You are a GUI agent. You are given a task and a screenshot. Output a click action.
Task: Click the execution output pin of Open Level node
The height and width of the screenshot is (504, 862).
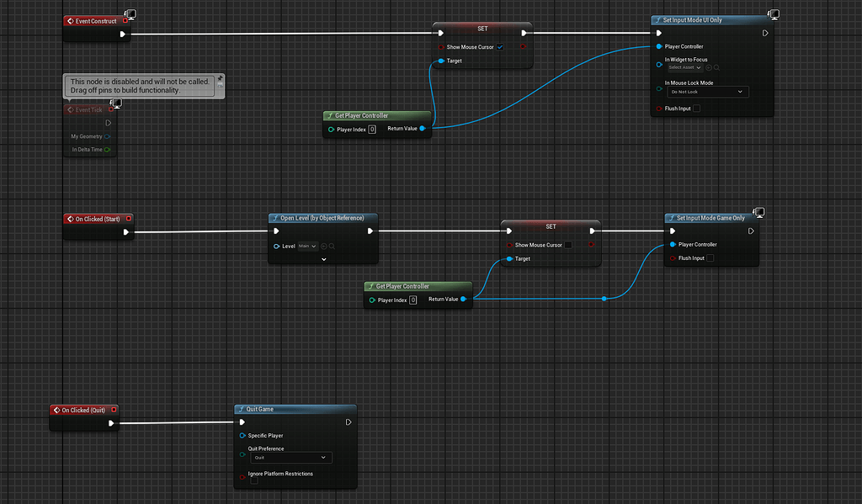[371, 230]
